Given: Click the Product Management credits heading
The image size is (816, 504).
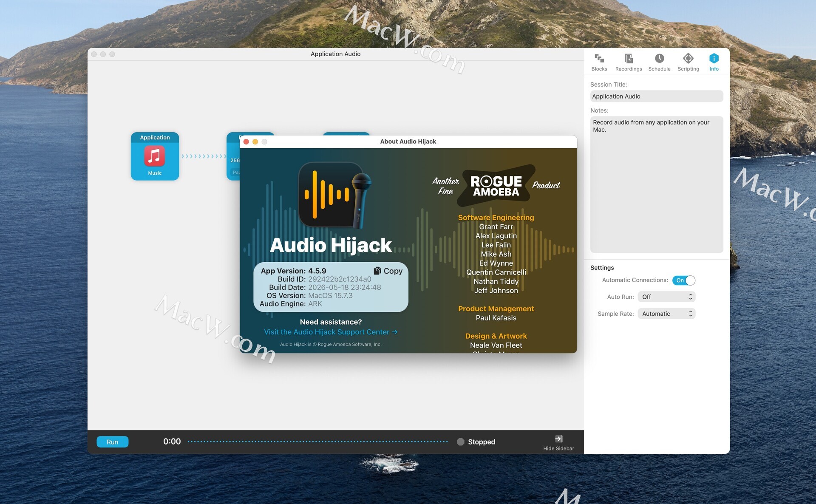Looking at the screenshot, I should 496,309.
